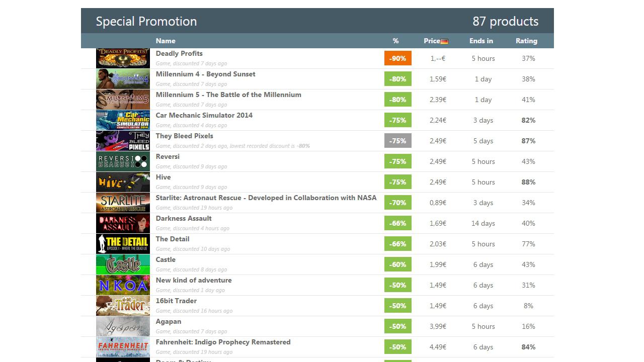Open Millennium 5 - Battle of the Millennium link
The image size is (644, 362).
(228, 95)
